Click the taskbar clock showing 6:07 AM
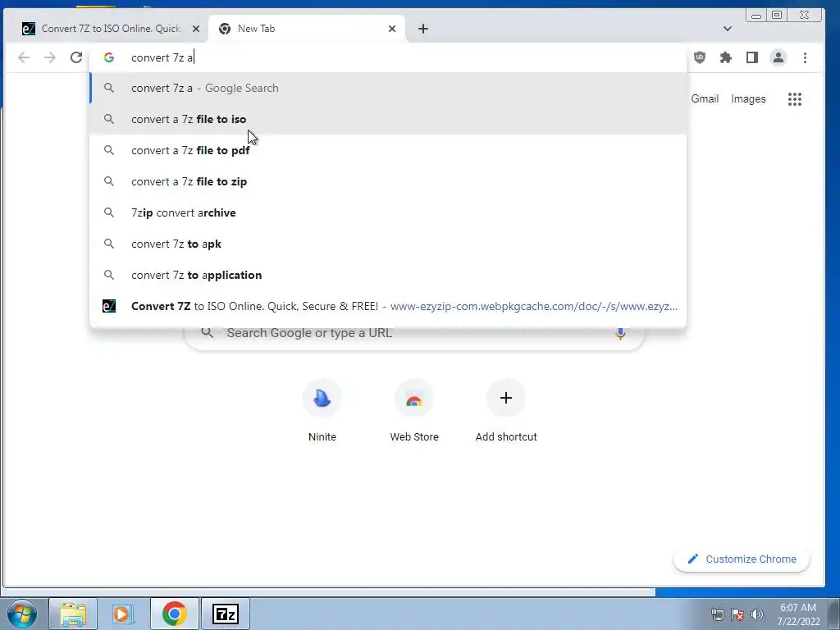Image resolution: width=840 pixels, height=630 pixels. click(x=798, y=614)
